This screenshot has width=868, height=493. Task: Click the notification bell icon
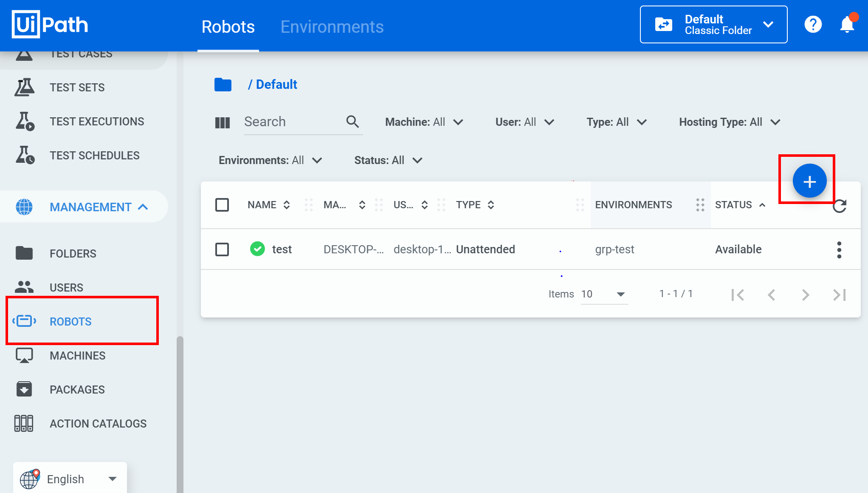847,25
